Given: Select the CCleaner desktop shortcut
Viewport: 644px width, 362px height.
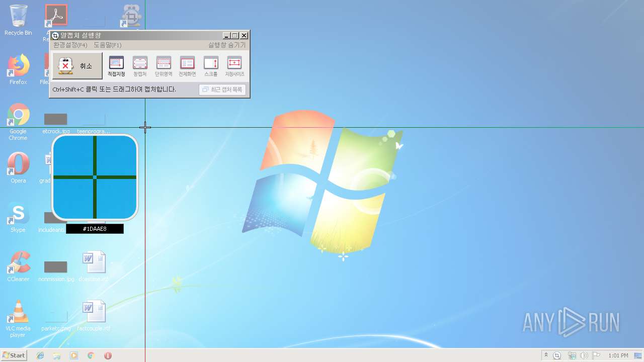Looking at the screenshot, I should point(18,266).
